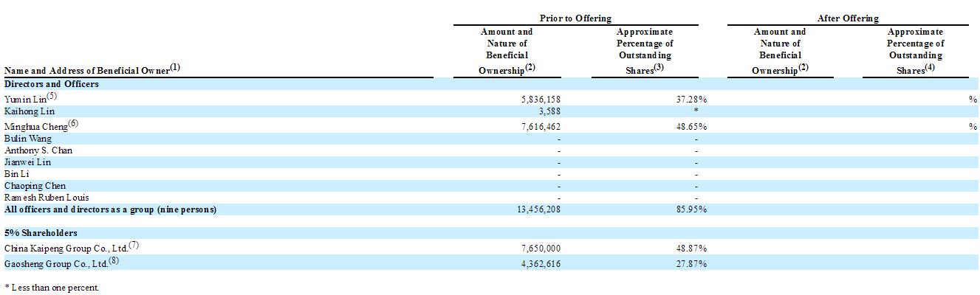
Task: Select the '5% Shareholders' heading
Action: (x=41, y=233)
